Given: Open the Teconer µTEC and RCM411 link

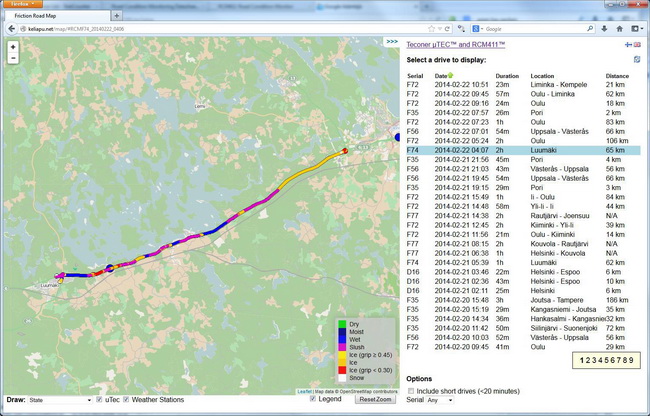Looking at the screenshot, I should (x=456, y=45).
